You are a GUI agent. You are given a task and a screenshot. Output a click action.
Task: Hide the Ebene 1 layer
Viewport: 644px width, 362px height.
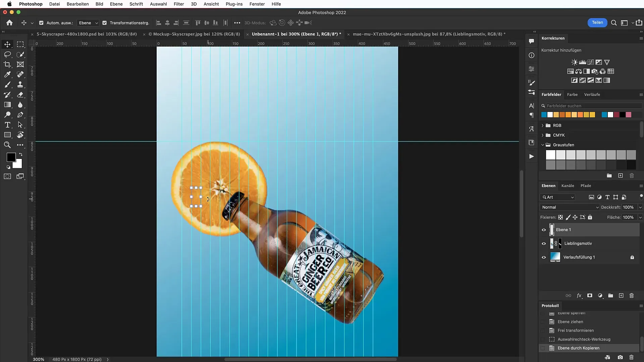[x=544, y=230]
